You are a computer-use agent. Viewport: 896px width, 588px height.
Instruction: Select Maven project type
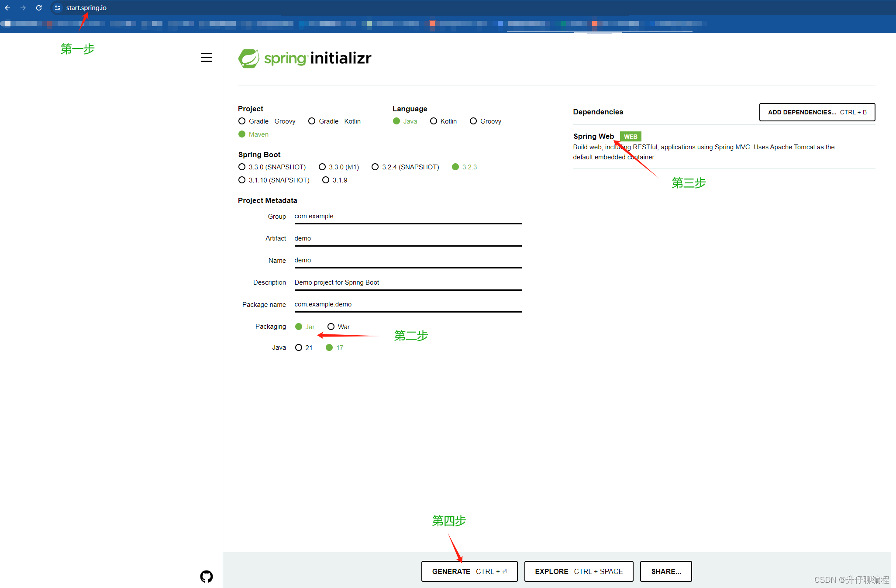[x=253, y=134]
